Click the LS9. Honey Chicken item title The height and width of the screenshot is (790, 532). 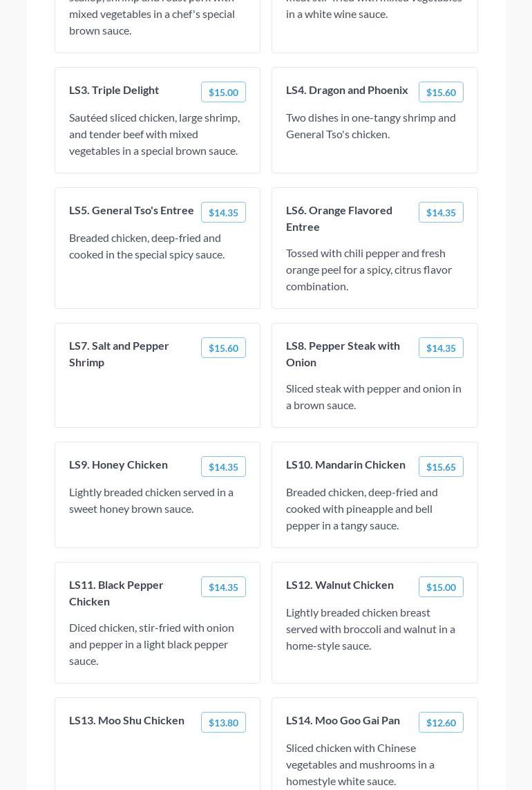118,464
